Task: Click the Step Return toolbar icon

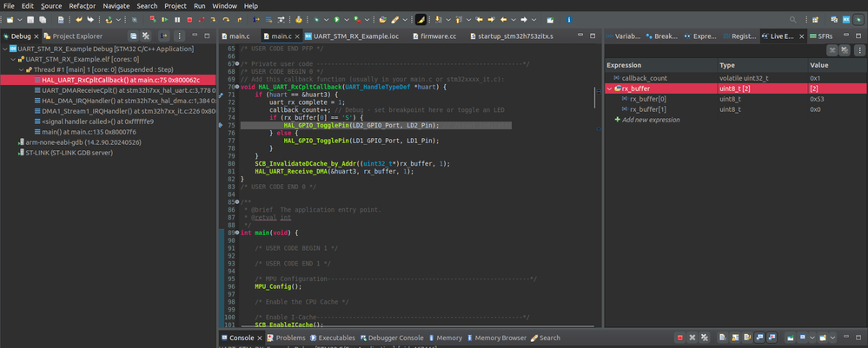Action: pyautogui.click(x=239, y=19)
